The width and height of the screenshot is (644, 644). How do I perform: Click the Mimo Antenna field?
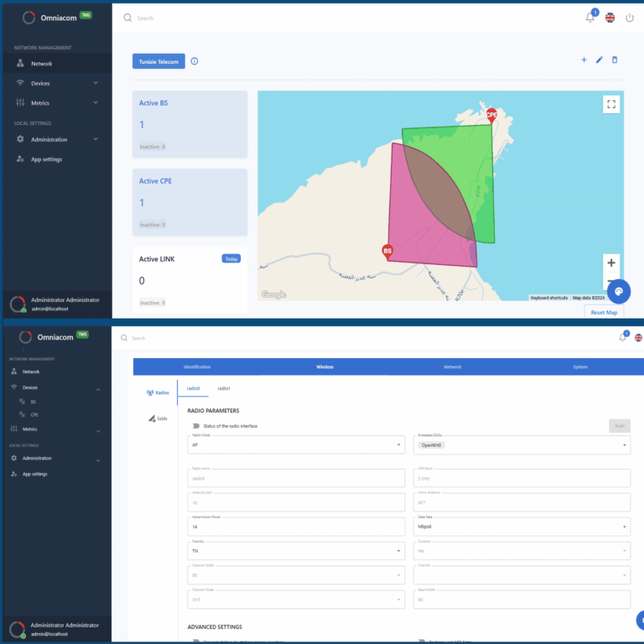coord(522,502)
